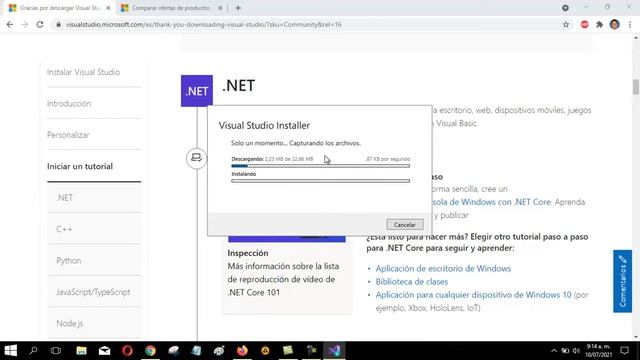Open Google Chrome from the taskbar
This screenshot has width=640, height=360.
(150, 351)
